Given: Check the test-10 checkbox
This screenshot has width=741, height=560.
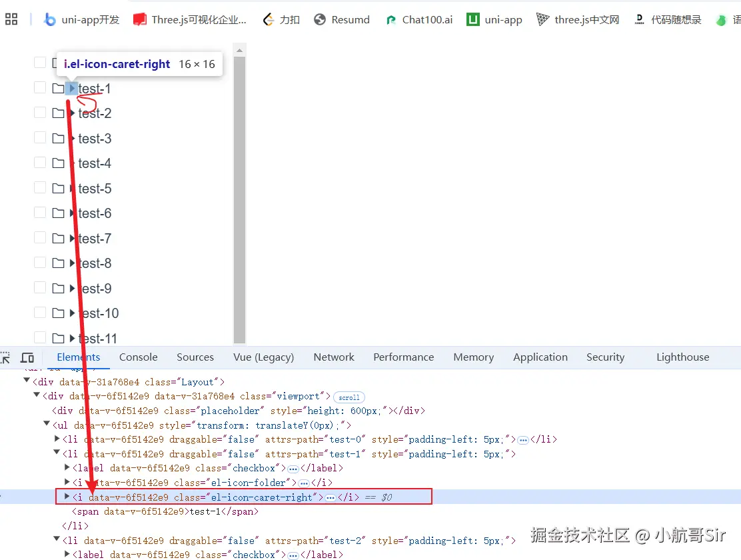Looking at the screenshot, I should coord(40,312).
